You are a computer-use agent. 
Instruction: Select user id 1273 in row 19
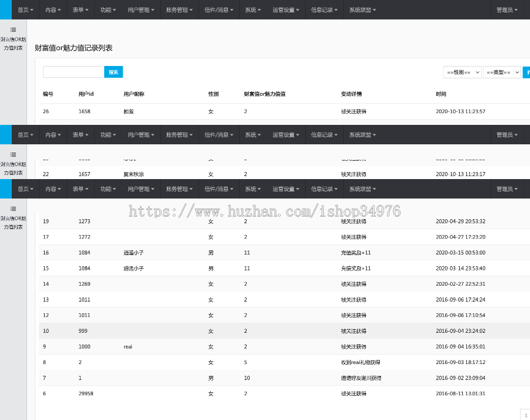(x=84, y=221)
